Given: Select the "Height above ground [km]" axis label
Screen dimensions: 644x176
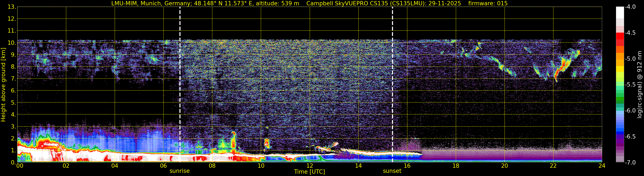Looking at the screenshot, I should [x=3, y=85].
